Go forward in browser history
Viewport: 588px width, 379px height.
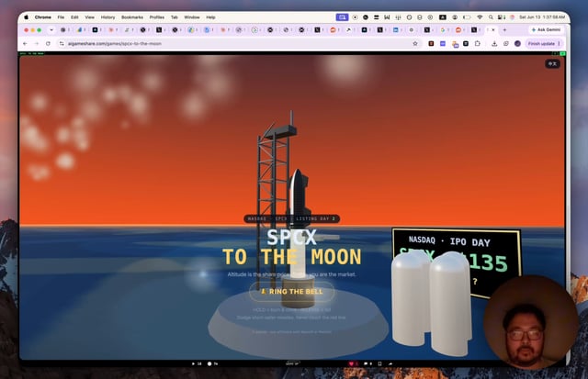37,44
